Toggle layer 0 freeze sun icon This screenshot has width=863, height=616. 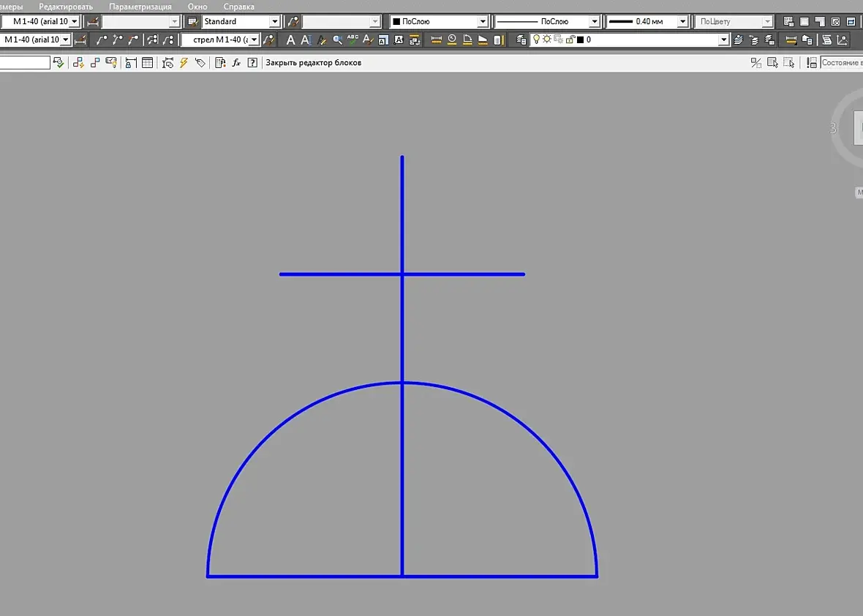(546, 40)
